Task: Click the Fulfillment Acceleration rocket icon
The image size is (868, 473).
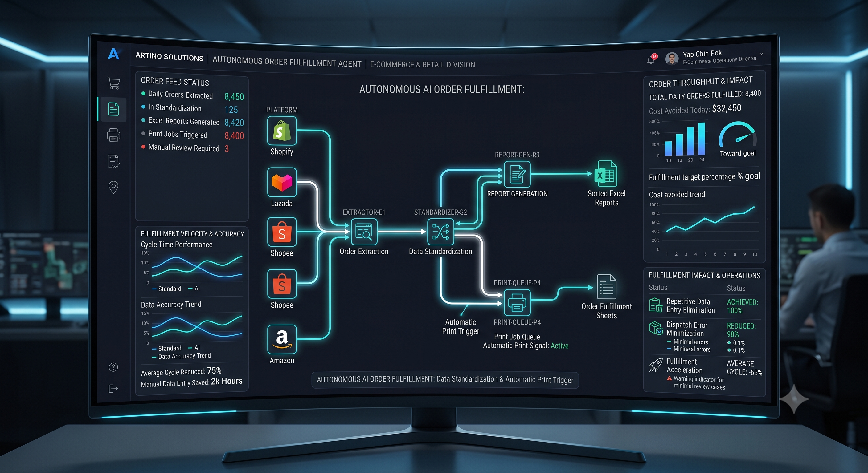Action: coord(656,365)
